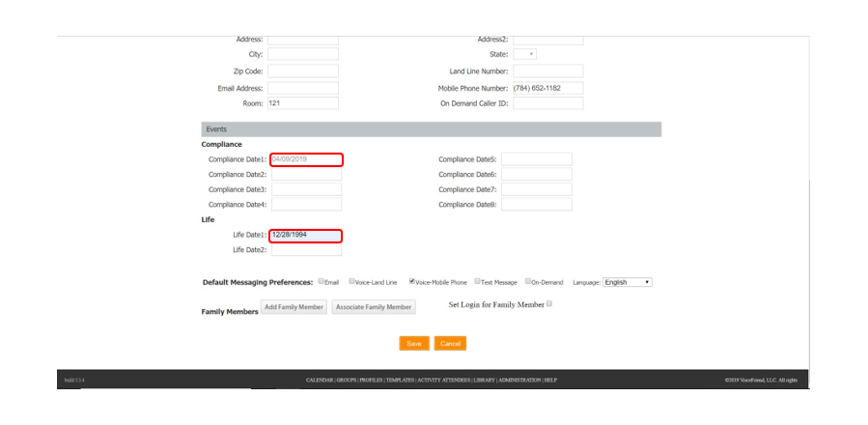
Task: Click the Cancel button
Action: [x=450, y=344]
